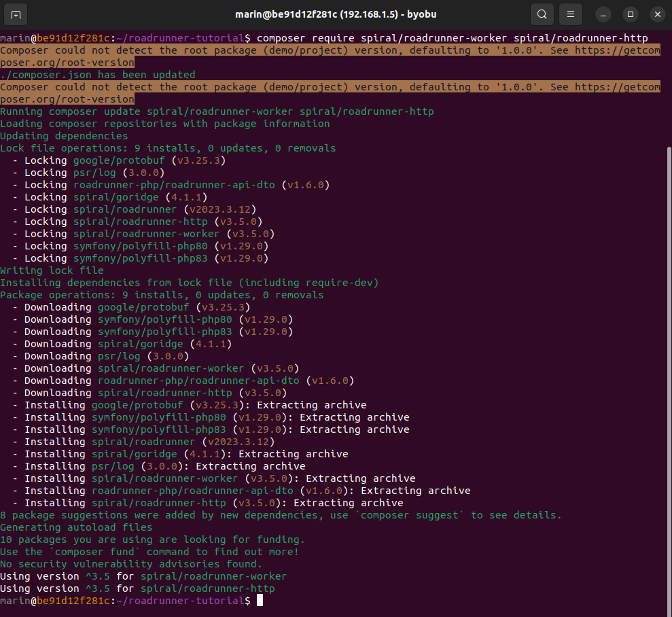The width and height of the screenshot is (672, 617).
Task: Click 'Downloading psr/log (3.0.0)' line
Action: 101,356
